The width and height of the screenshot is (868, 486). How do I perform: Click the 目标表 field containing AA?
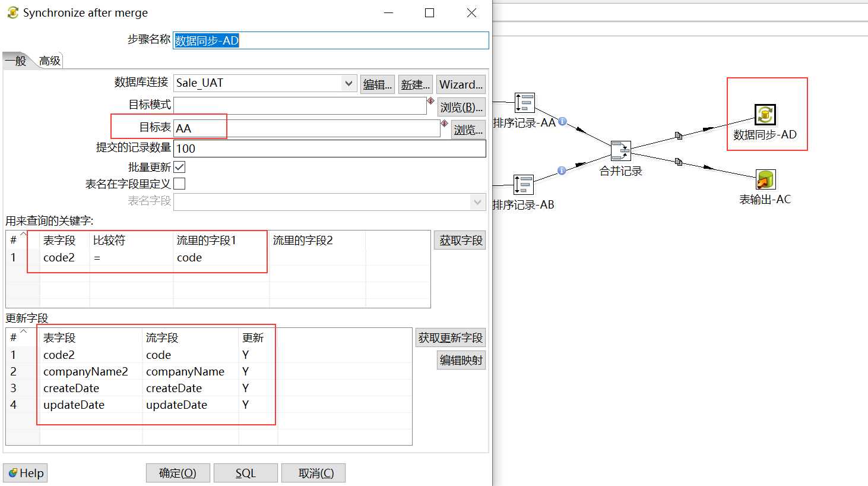pos(306,128)
